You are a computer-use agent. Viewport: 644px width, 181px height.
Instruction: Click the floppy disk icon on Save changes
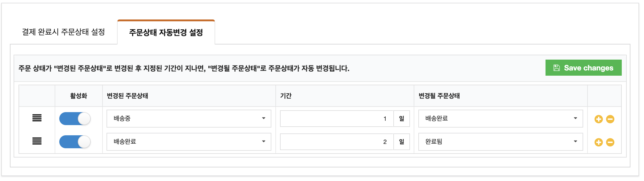click(556, 68)
